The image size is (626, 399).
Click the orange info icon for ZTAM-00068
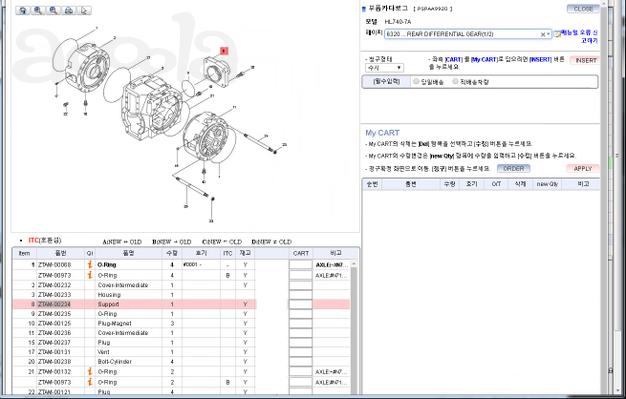point(90,264)
